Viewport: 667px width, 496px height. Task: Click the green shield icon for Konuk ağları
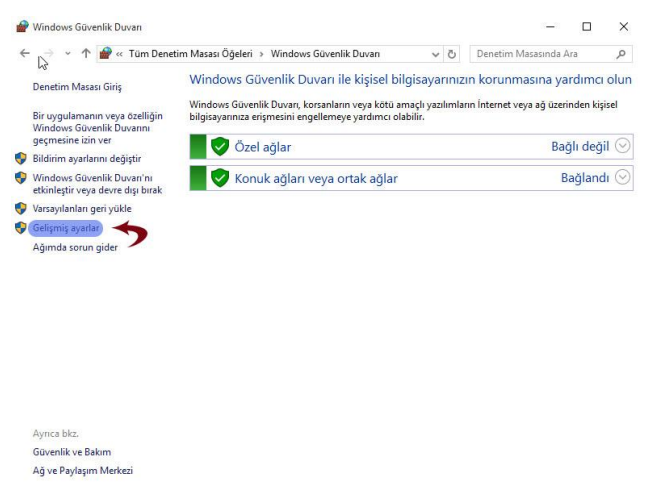pos(220,178)
